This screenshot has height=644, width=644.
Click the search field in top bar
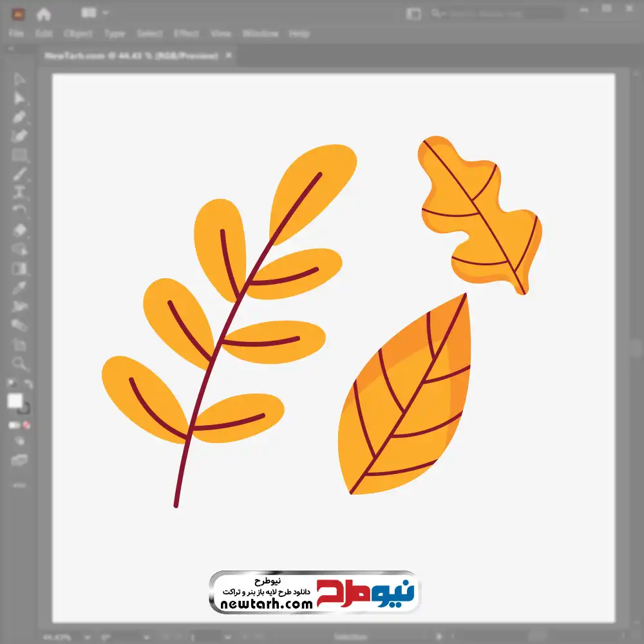point(496,14)
